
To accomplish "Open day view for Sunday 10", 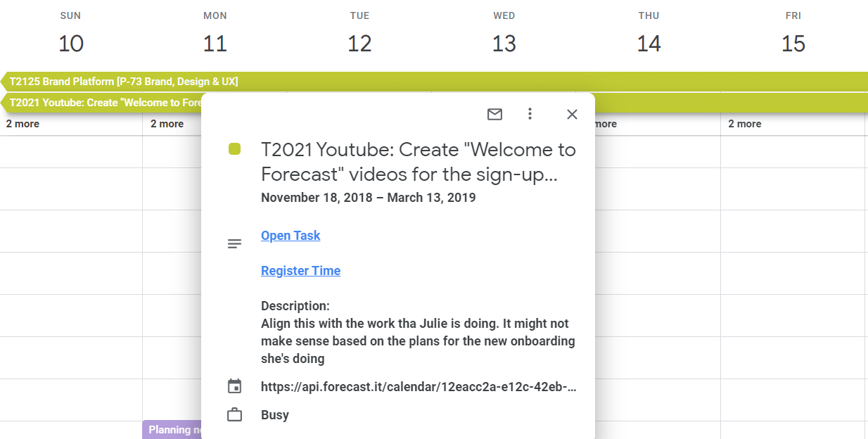I will (70, 44).
